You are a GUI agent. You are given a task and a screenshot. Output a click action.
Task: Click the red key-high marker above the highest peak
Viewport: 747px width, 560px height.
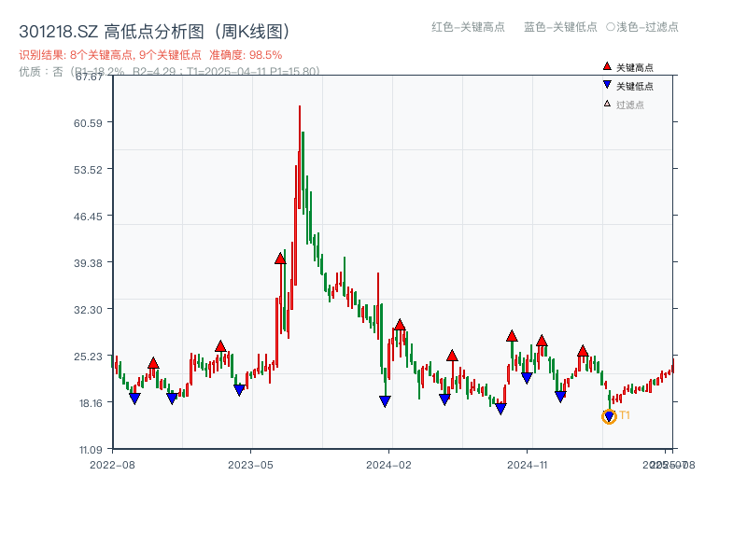point(280,259)
